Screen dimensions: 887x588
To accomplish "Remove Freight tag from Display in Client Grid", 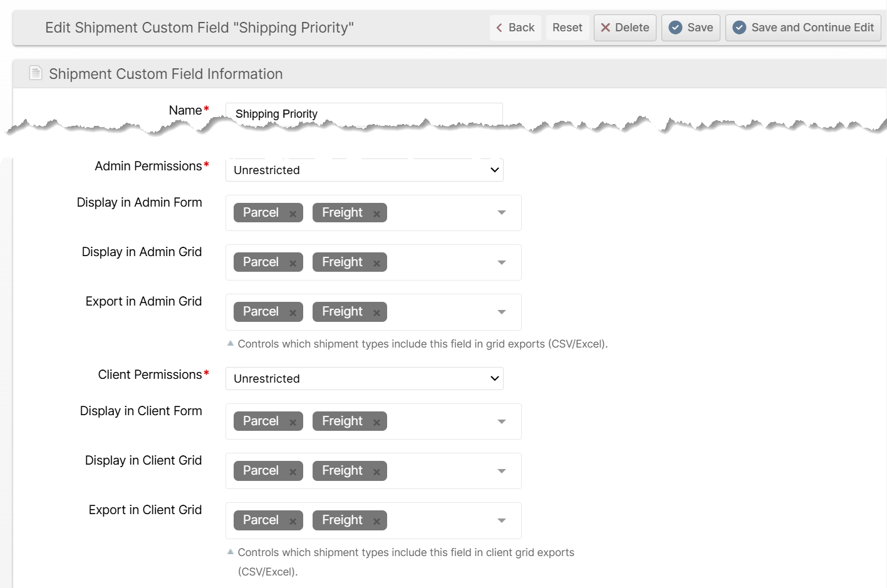I will [376, 472].
